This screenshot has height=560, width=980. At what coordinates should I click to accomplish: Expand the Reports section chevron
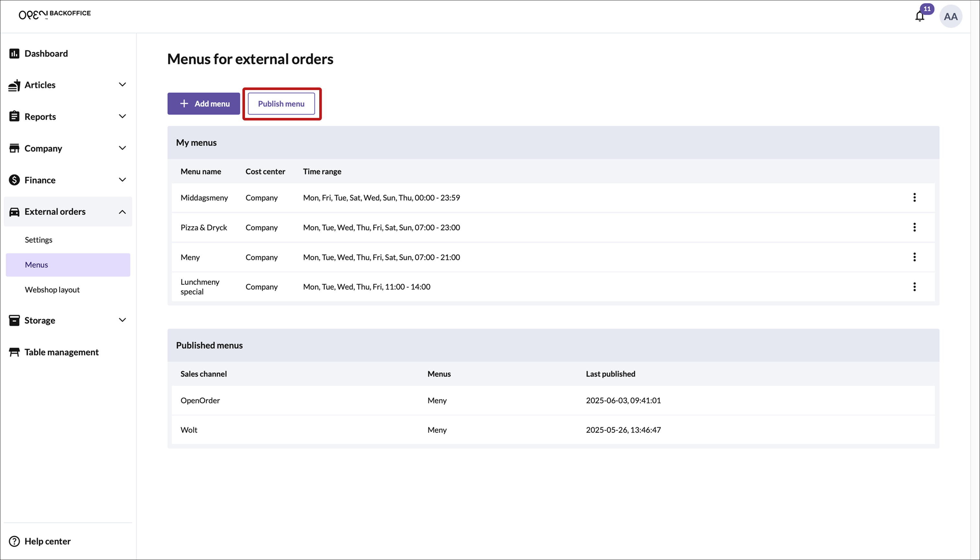[122, 116]
